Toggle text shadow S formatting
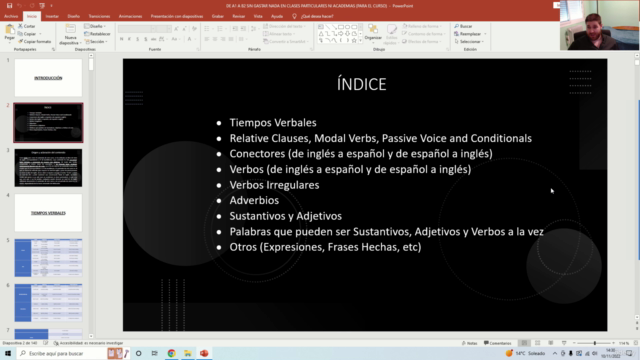Screen dimensions: 640x360 pyautogui.click(x=146, y=39)
